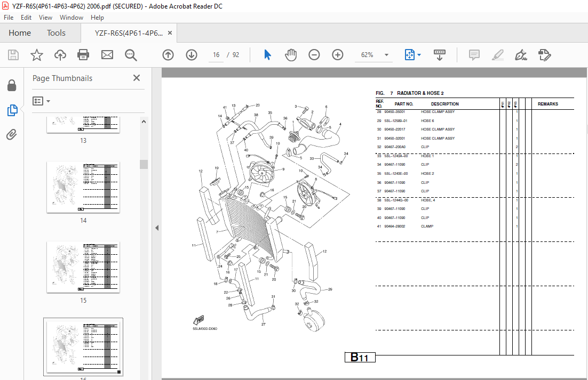
Task: Click 'RADIATOR & HOSE 2' figure title
Action: [x=420, y=93]
